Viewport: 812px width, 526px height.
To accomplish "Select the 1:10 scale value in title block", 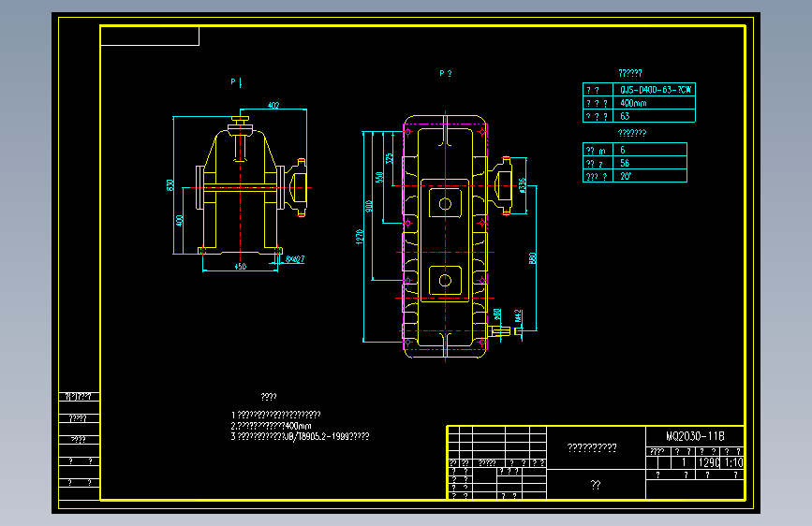I will pos(733,462).
